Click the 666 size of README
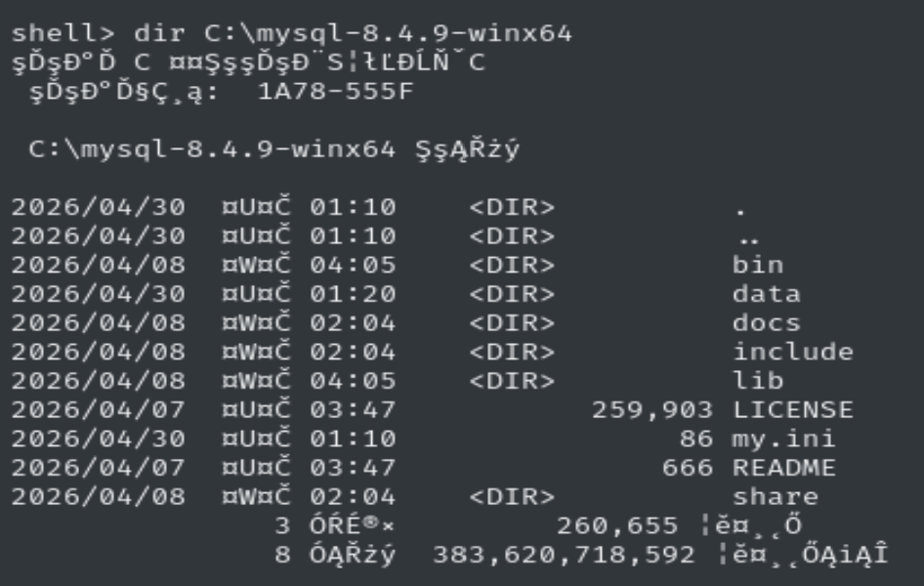924x586 pixels. (x=687, y=468)
